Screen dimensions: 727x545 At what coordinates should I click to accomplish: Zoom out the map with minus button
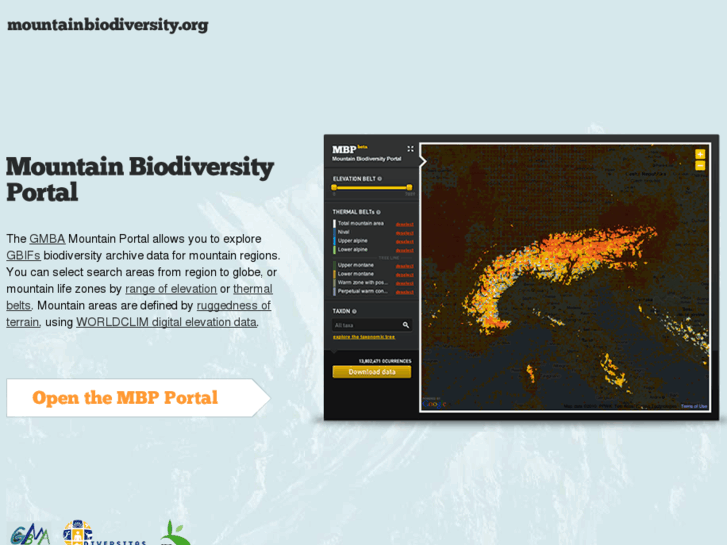(x=700, y=166)
